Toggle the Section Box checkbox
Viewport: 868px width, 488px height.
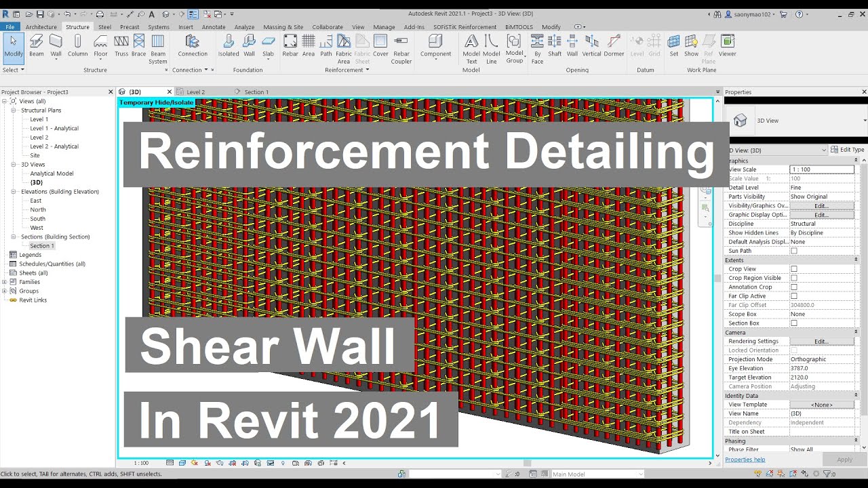[794, 323]
